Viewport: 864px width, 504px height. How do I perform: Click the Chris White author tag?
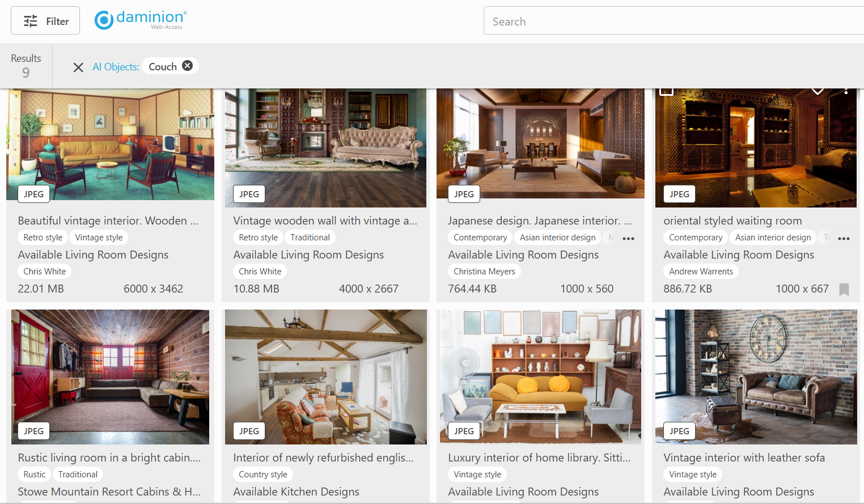pyautogui.click(x=44, y=271)
